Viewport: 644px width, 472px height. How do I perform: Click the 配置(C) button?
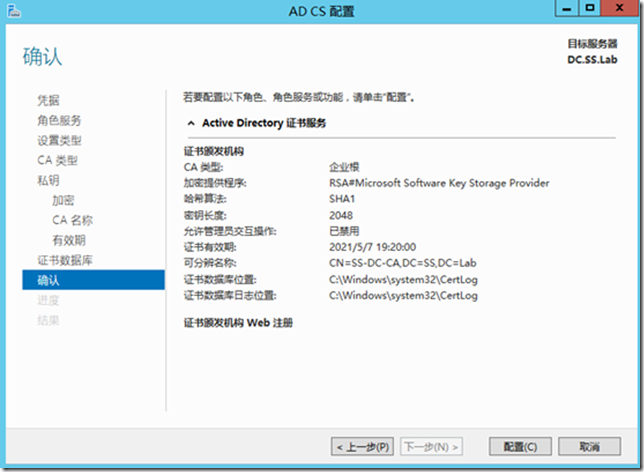tap(520, 447)
